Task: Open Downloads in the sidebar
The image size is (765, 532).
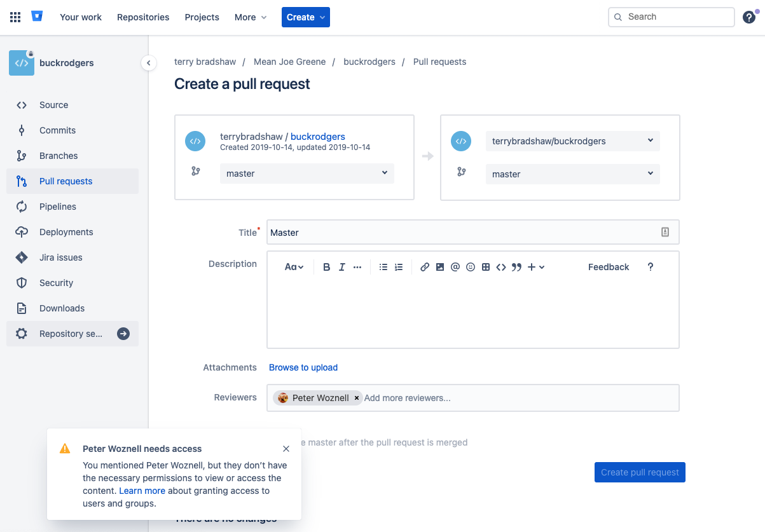Action: click(x=72, y=308)
